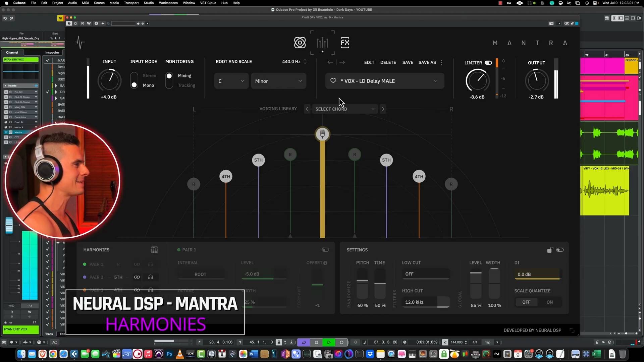Set Scale Quantize to ON
This screenshot has height=362, width=644.
[549, 302]
